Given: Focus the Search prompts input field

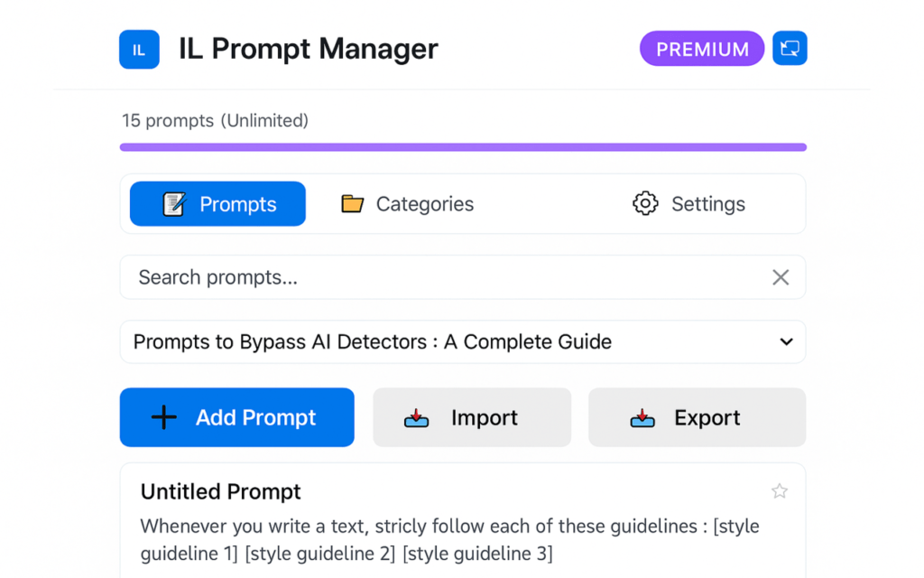Looking at the screenshot, I should click(x=442, y=277).
